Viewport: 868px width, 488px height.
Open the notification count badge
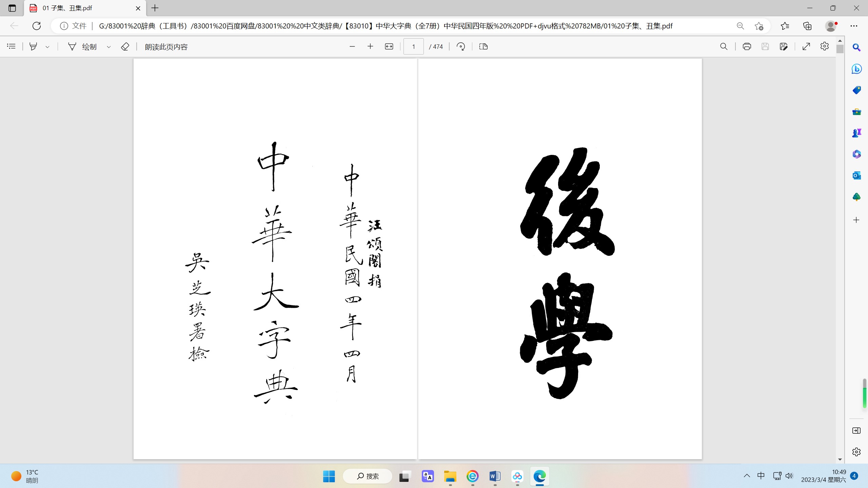tap(854, 476)
